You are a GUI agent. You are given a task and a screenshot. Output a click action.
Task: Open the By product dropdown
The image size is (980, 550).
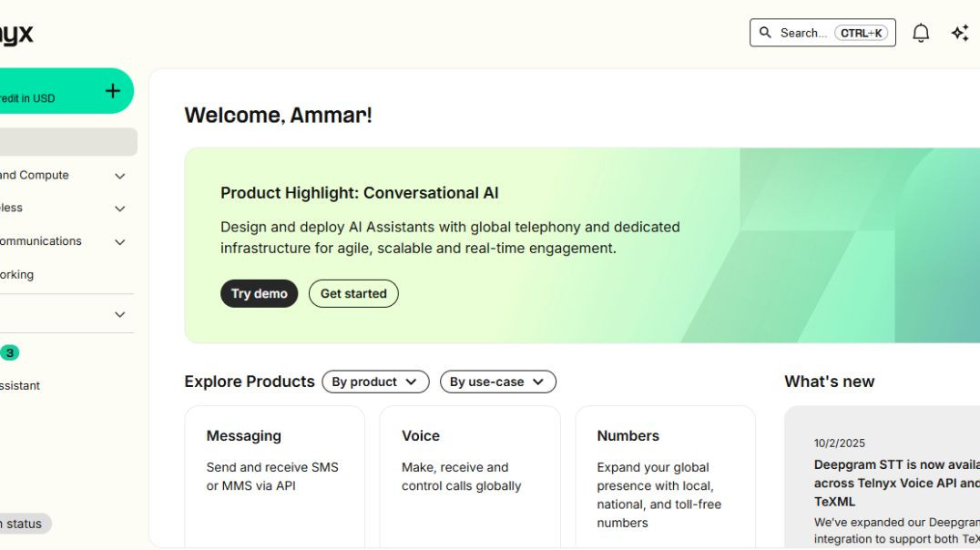(375, 382)
